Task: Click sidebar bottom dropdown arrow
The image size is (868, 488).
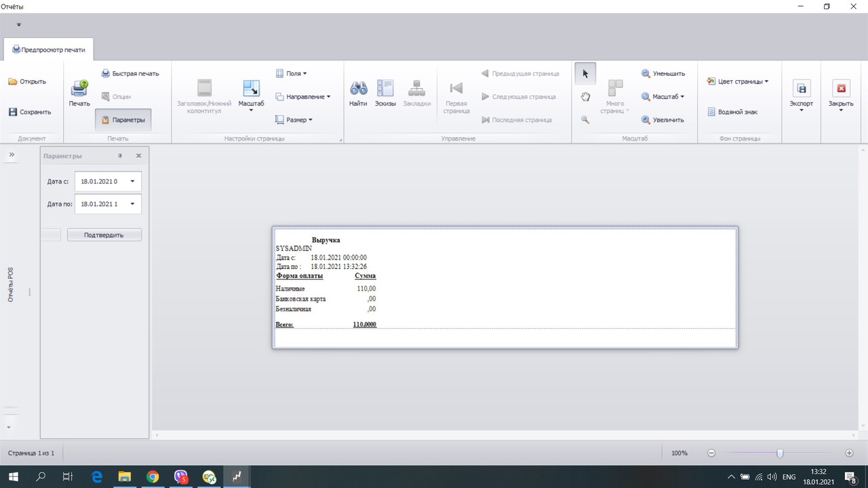Action: [9, 428]
